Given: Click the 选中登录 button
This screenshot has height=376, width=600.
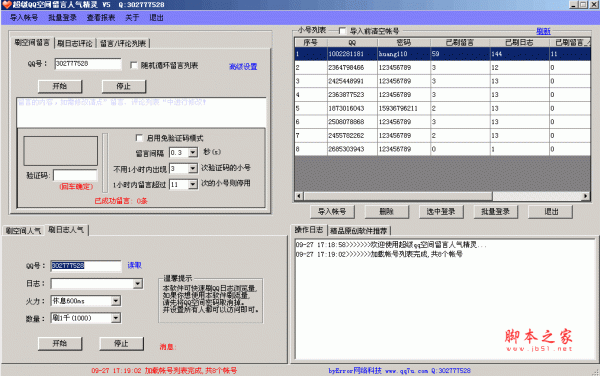Looking at the screenshot, I should pyautogui.click(x=441, y=212).
